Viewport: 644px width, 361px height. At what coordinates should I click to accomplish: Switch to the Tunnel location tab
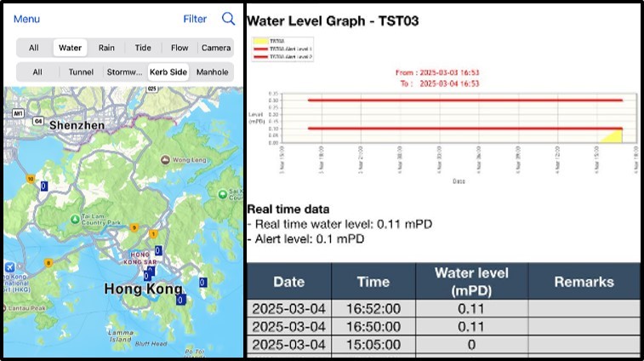click(83, 72)
